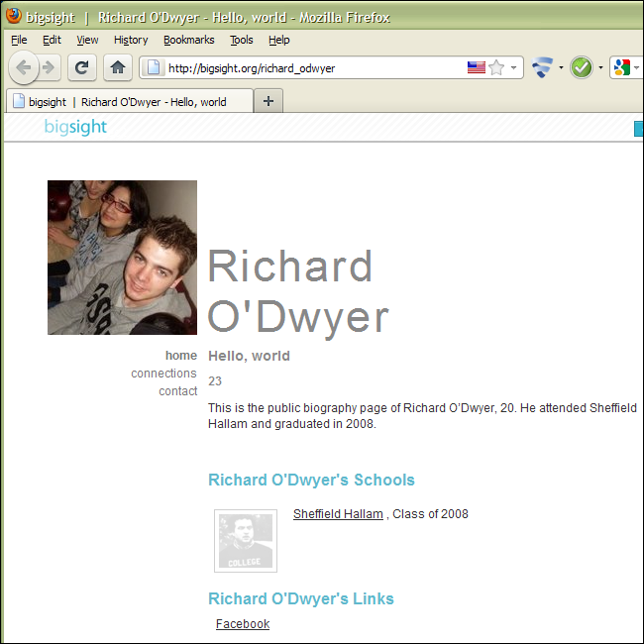The width and height of the screenshot is (644, 644).
Task: Open the Tools menu
Action: (x=242, y=40)
